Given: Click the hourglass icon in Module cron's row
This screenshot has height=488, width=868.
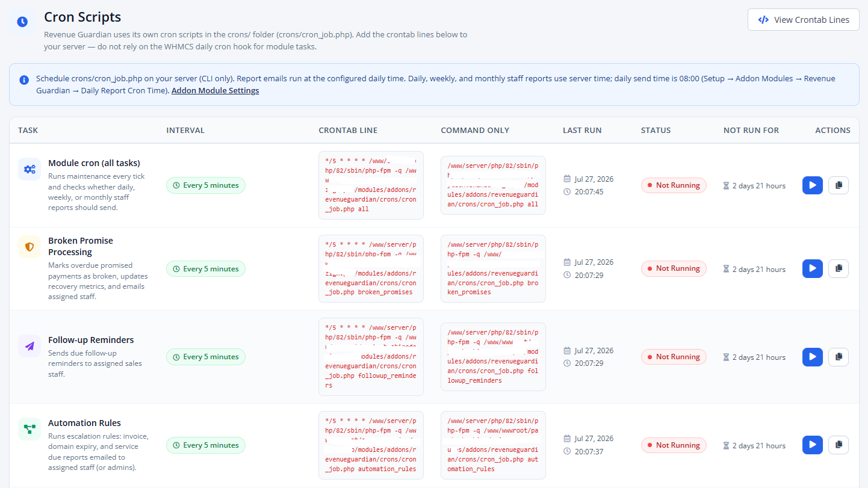Looking at the screenshot, I should (727, 186).
